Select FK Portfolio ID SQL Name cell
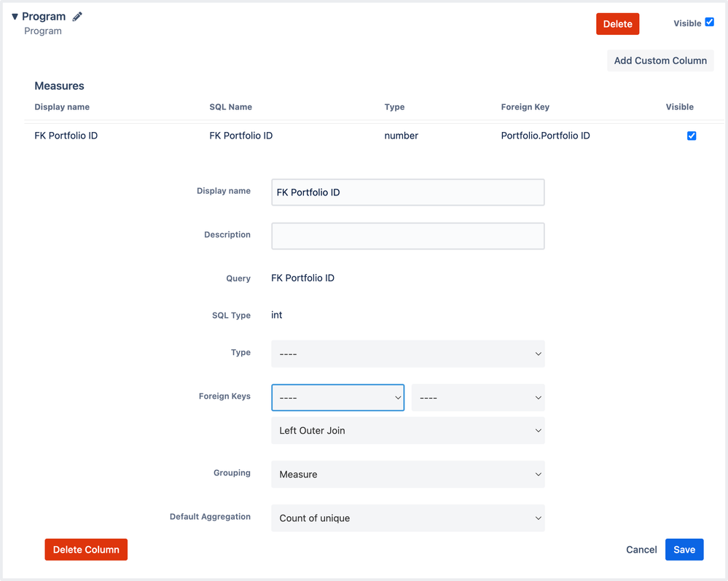This screenshot has width=728, height=581. [x=241, y=136]
